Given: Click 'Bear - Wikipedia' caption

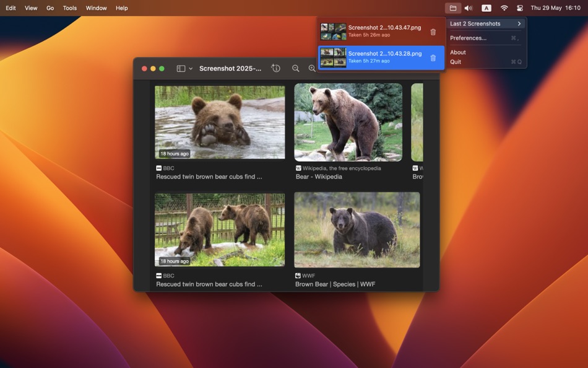Looking at the screenshot, I should point(319,177).
